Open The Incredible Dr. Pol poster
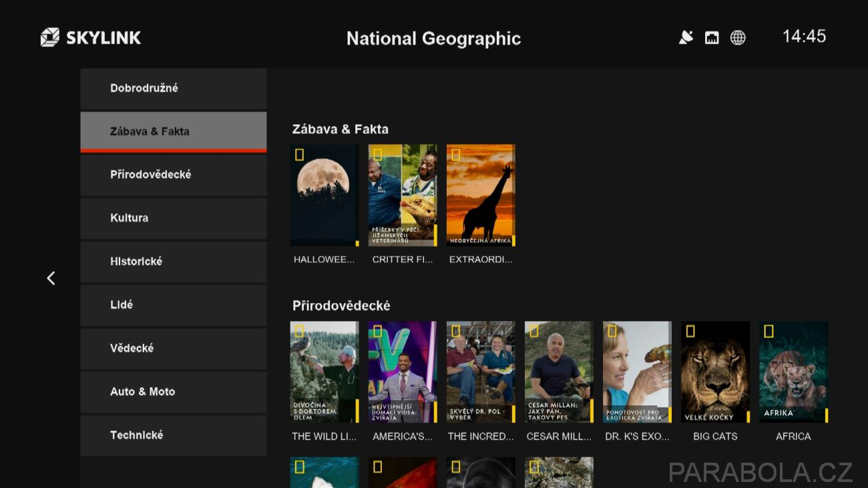 pyautogui.click(x=481, y=372)
